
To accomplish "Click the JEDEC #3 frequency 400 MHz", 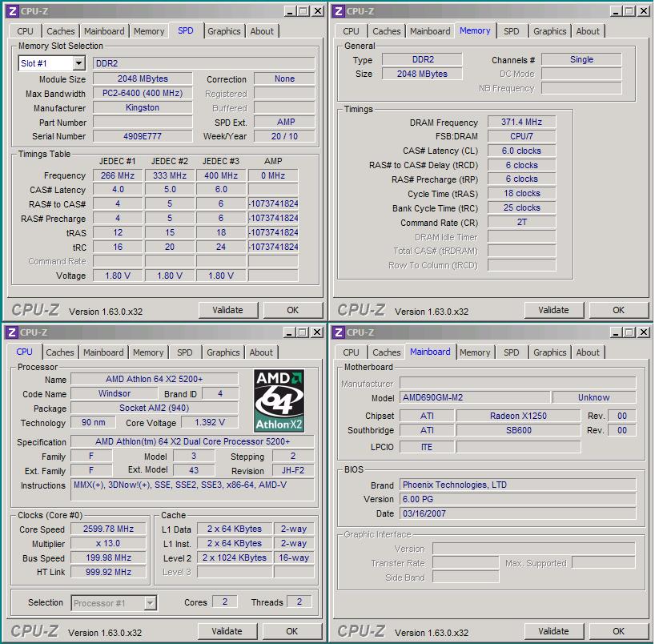I will click(x=221, y=175).
